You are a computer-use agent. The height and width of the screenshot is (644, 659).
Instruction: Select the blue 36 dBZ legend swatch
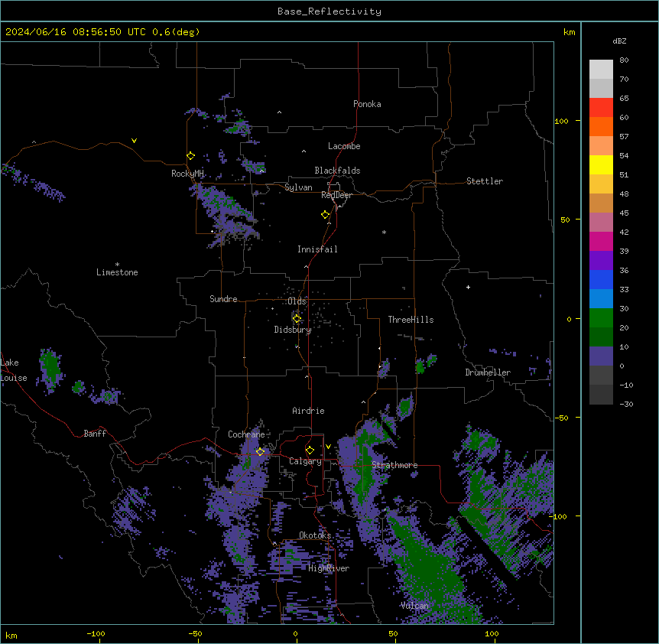601,279
